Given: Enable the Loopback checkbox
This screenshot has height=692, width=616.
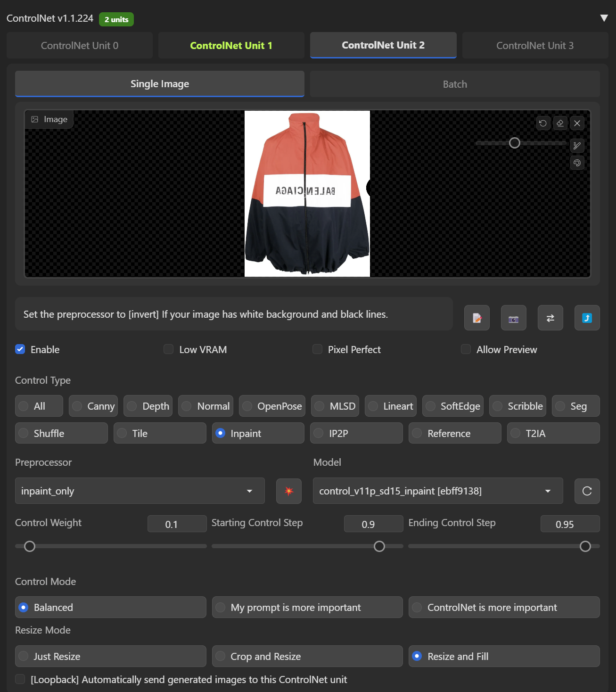Looking at the screenshot, I should [20, 679].
